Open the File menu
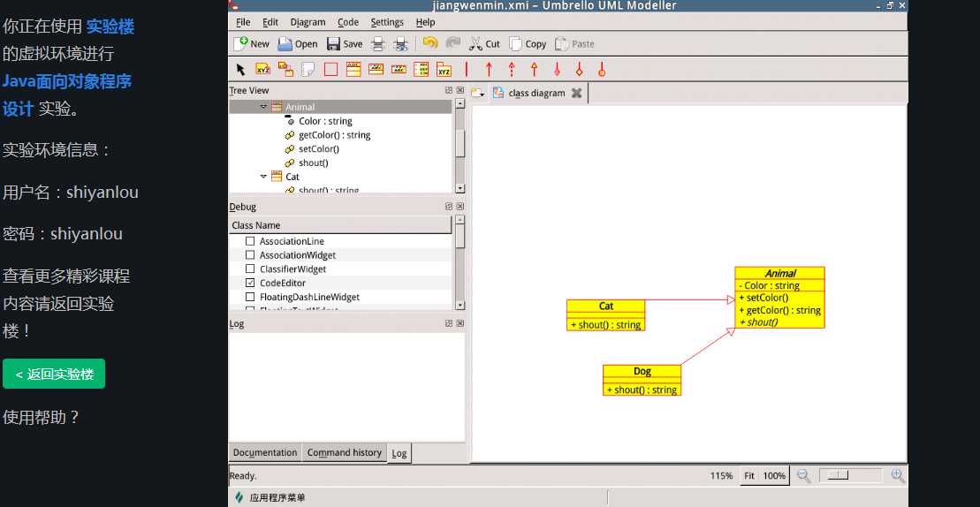This screenshot has width=980, height=507. [243, 22]
